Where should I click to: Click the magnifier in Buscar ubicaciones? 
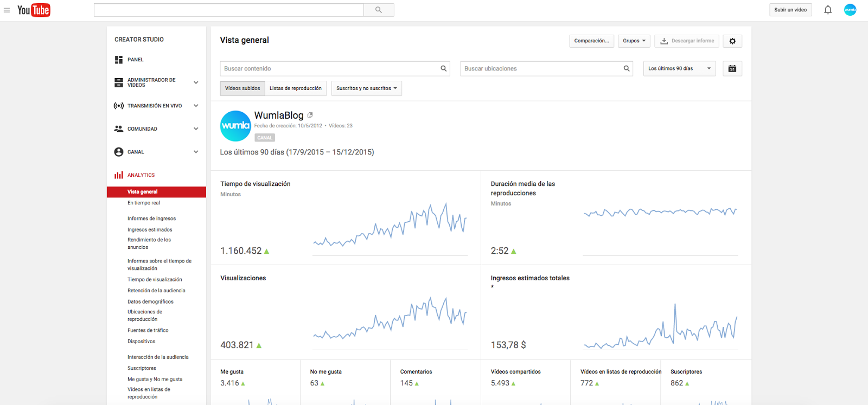[627, 69]
